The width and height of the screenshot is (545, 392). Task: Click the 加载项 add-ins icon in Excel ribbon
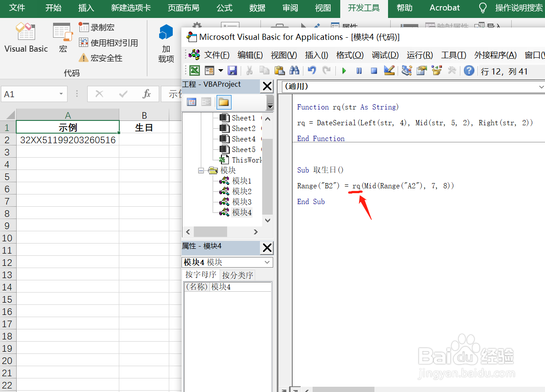coord(166,43)
